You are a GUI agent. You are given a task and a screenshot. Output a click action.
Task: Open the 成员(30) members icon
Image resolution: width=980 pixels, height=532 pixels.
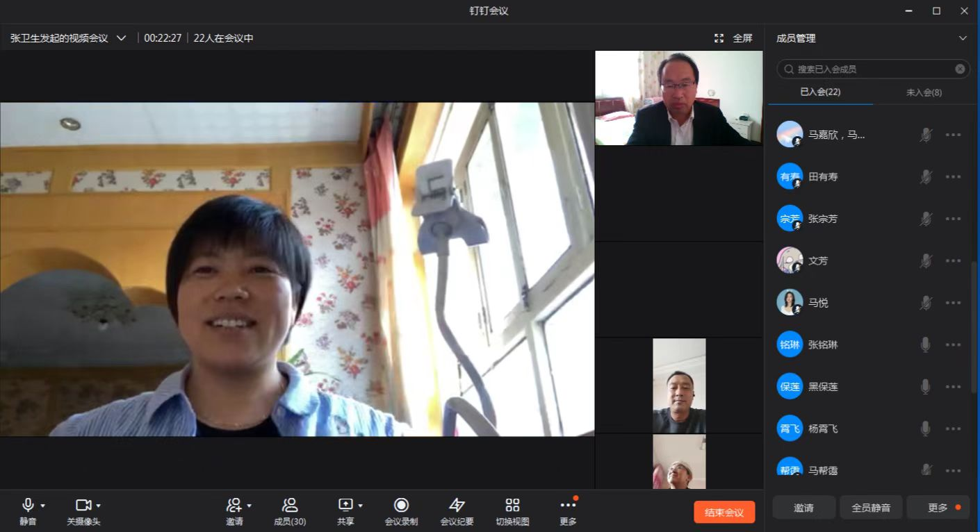click(290, 506)
